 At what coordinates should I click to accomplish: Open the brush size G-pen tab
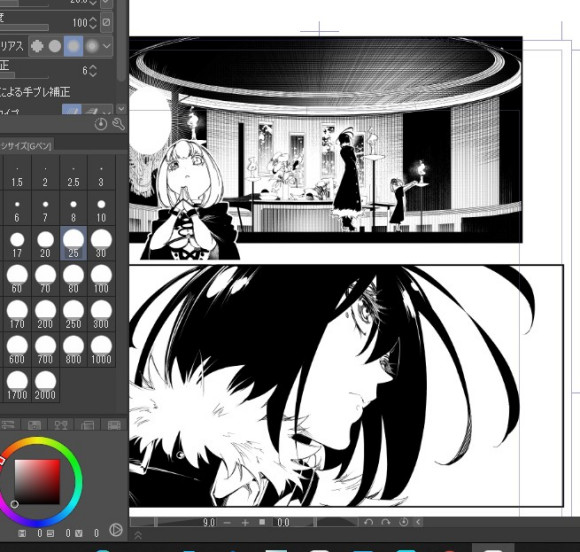pyautogui.click(x=27, y=146)
